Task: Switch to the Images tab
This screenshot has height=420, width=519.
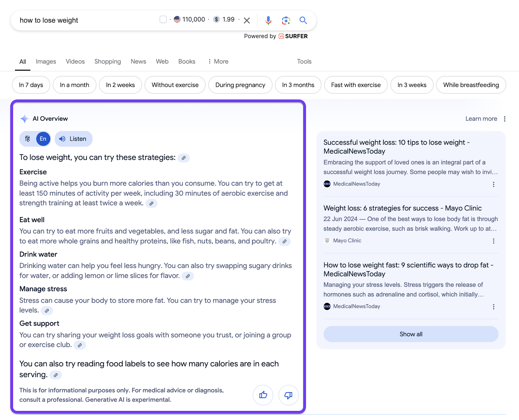Action: click(46, 61)
